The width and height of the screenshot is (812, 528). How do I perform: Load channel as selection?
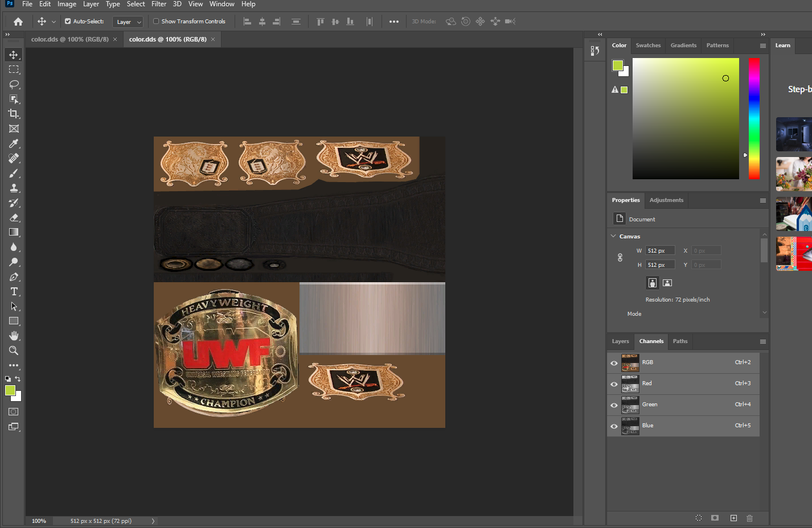(699, 518)
